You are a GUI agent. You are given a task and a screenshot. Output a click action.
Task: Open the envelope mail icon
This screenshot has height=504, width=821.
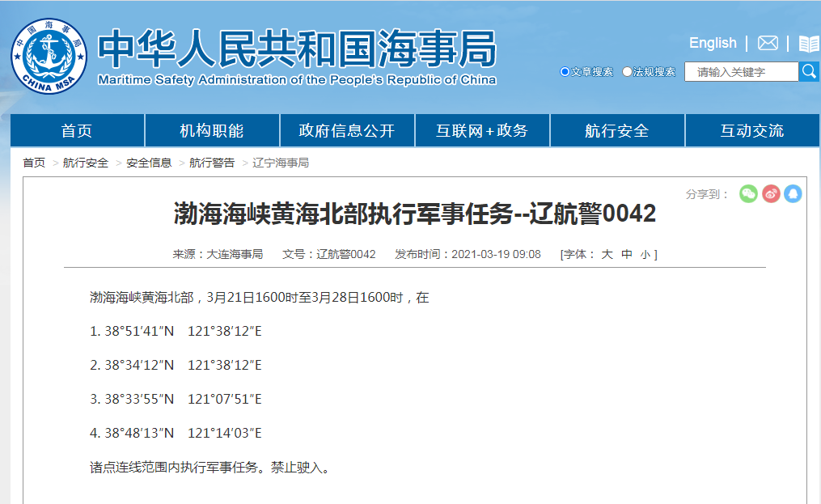pyautogui.click(x=768, y=43)
